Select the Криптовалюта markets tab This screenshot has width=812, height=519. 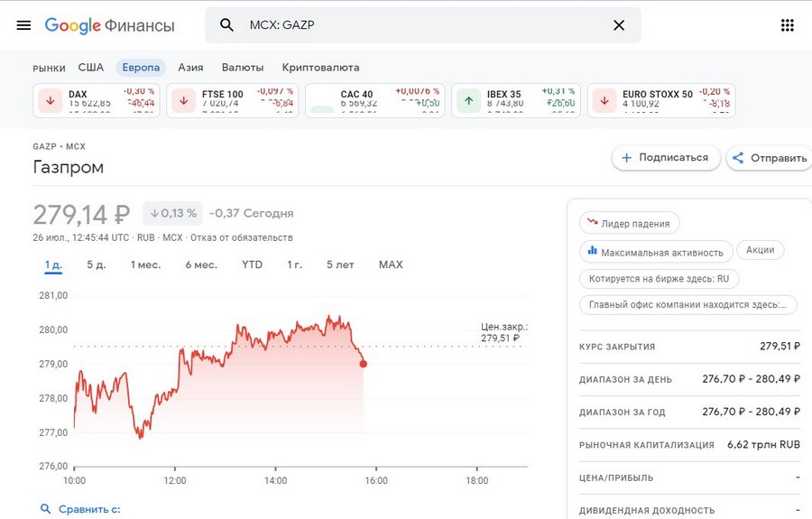pos(320,68)
